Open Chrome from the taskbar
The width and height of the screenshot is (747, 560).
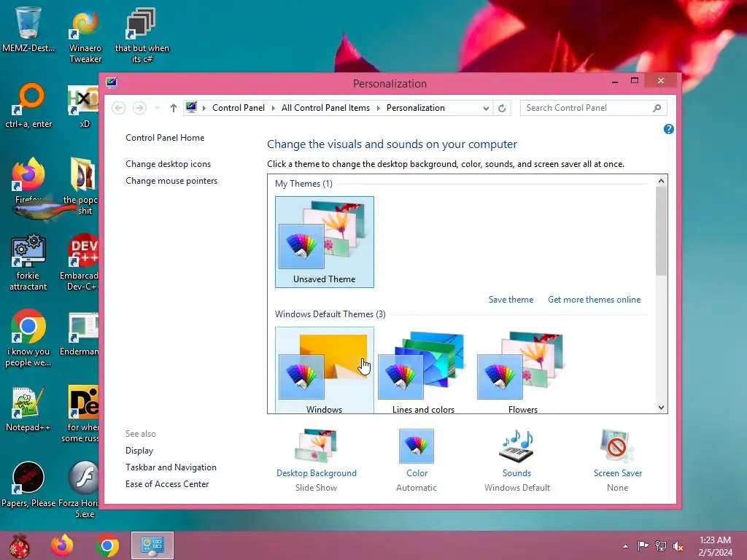[x=107, y=545]
